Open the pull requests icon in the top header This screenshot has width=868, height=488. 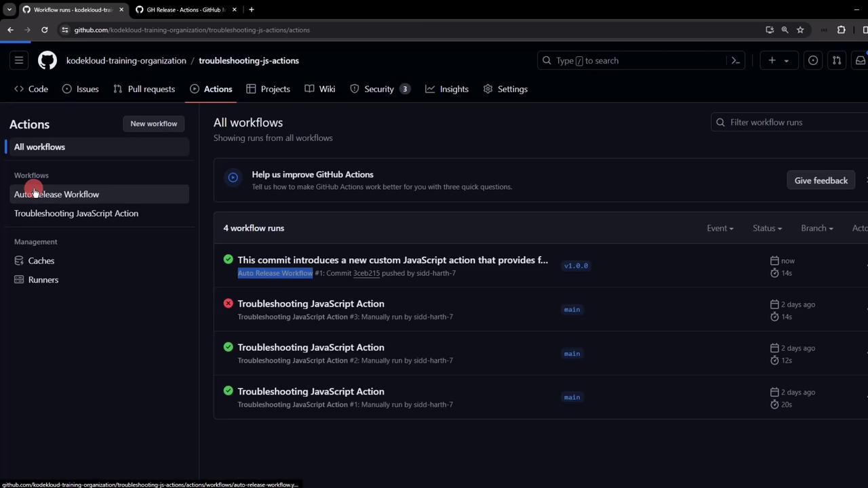pos(837,60)
